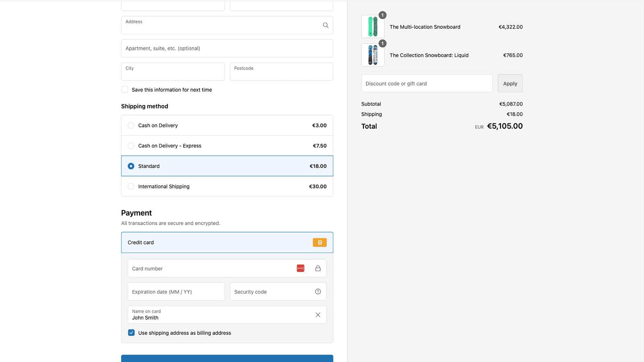Focus the Discount code or gift card field
The width and height of the screenshot is (644, 362).
427,84
